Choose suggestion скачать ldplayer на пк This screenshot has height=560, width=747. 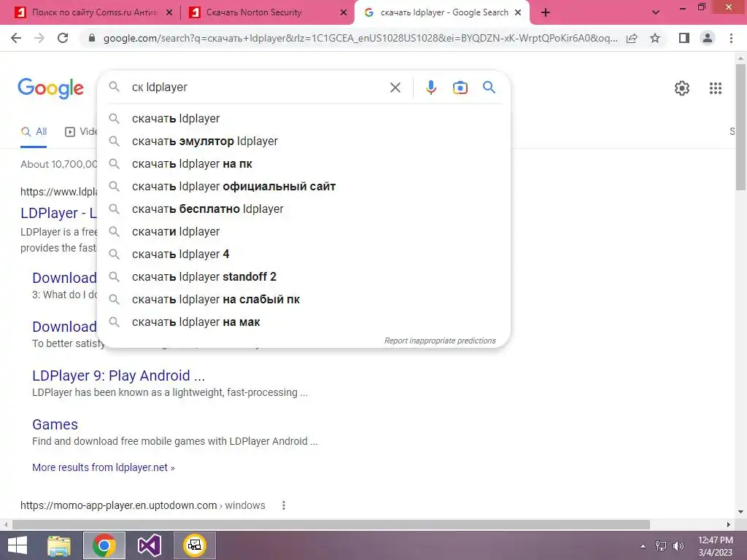[304, 164]
